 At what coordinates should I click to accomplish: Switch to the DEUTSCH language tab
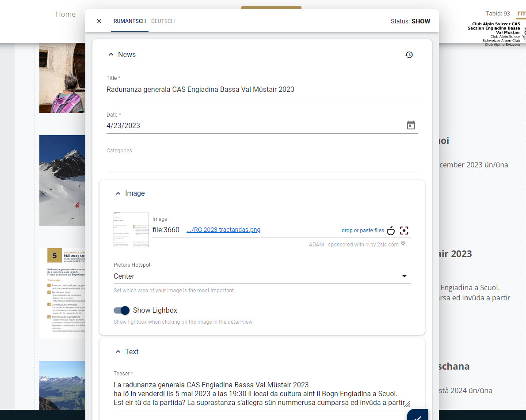coord(163,21)
